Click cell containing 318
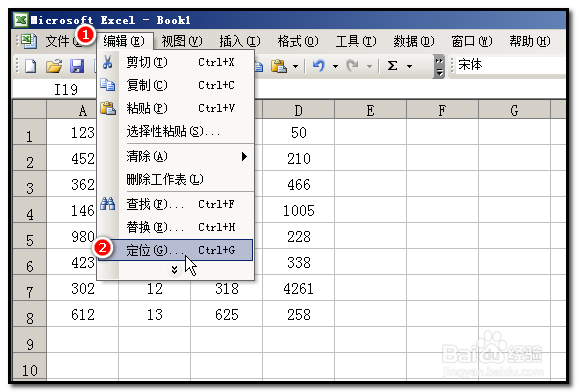This screenshot has width=577, height=392. (x=227, y=288)
